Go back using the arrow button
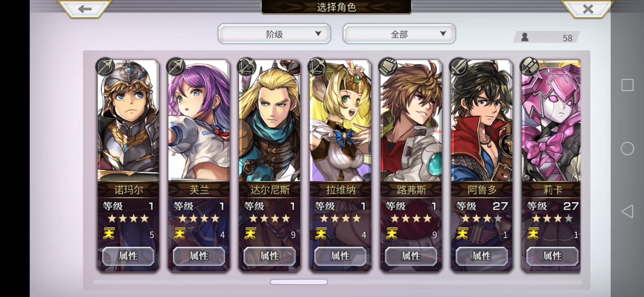 click(x=84, y=9)
